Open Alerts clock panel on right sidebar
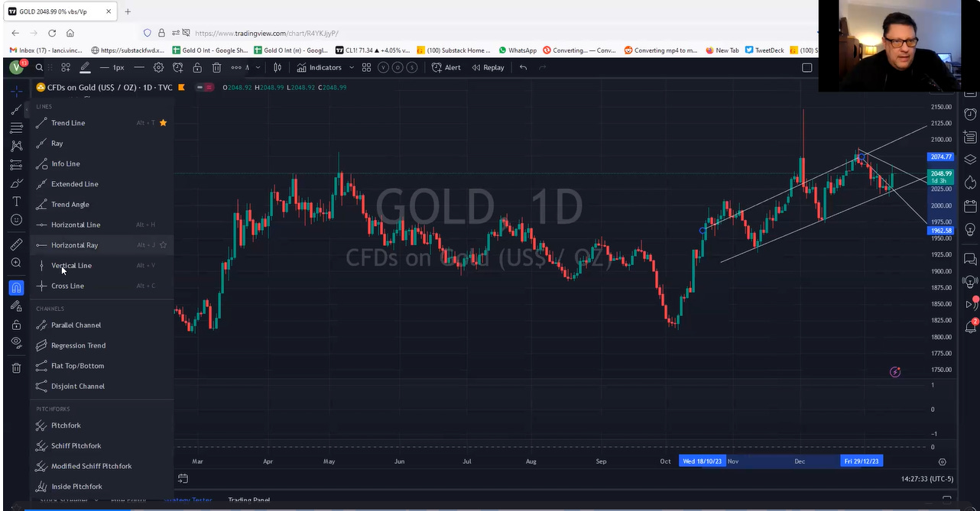Image resolution: width=980 pixels, height=511 pixels. (970, 115)
